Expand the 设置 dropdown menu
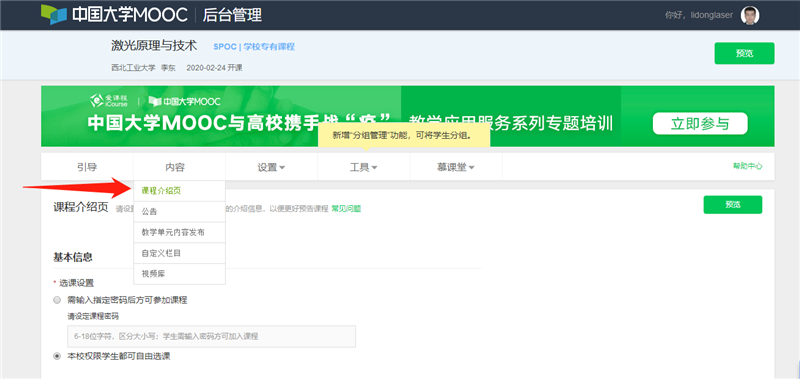Viewport: 800px width, 379px height. point(271,167)
